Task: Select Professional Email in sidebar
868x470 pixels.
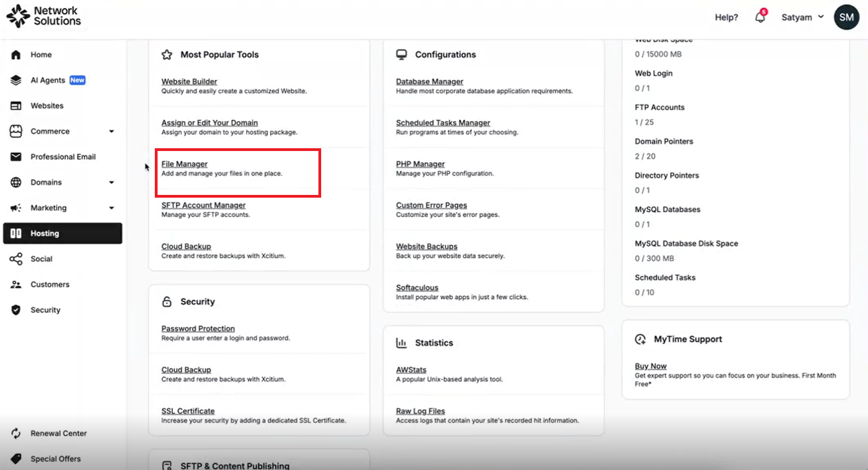Action: 63,156
